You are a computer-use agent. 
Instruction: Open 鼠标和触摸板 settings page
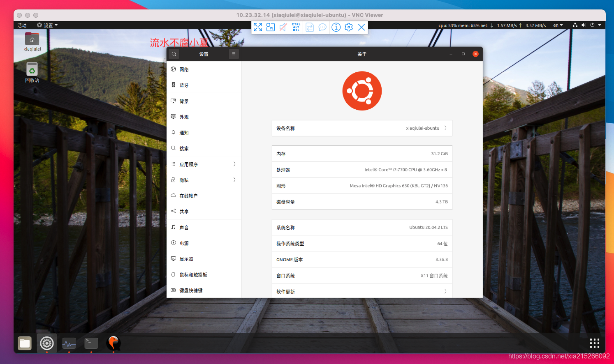[x=204, y=275]
